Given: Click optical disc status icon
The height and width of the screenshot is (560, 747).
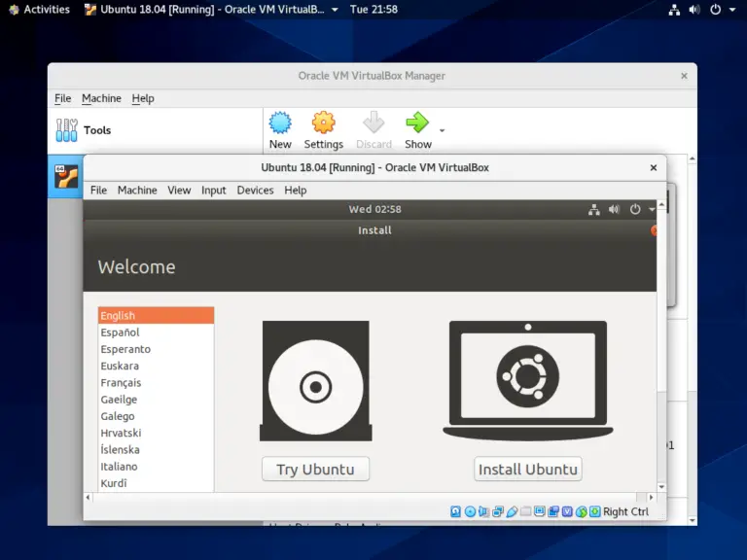Looking at the screenshot, I should [x=470, y=511].
